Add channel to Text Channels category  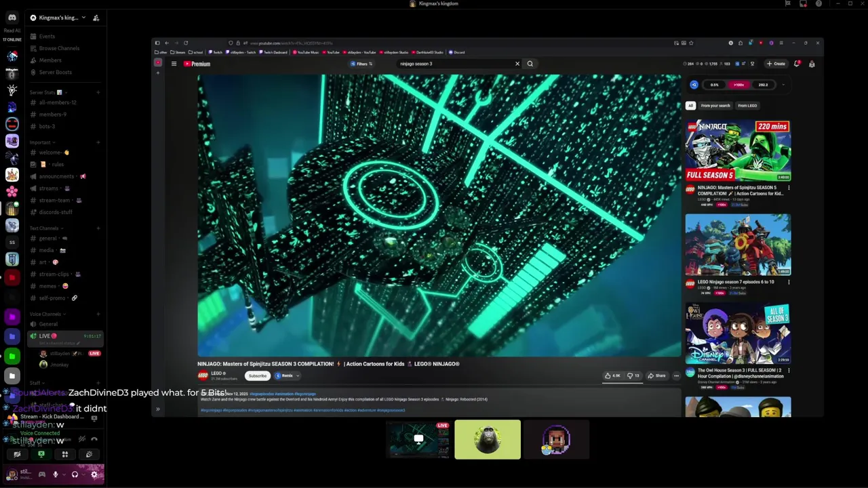click(98, 228)
